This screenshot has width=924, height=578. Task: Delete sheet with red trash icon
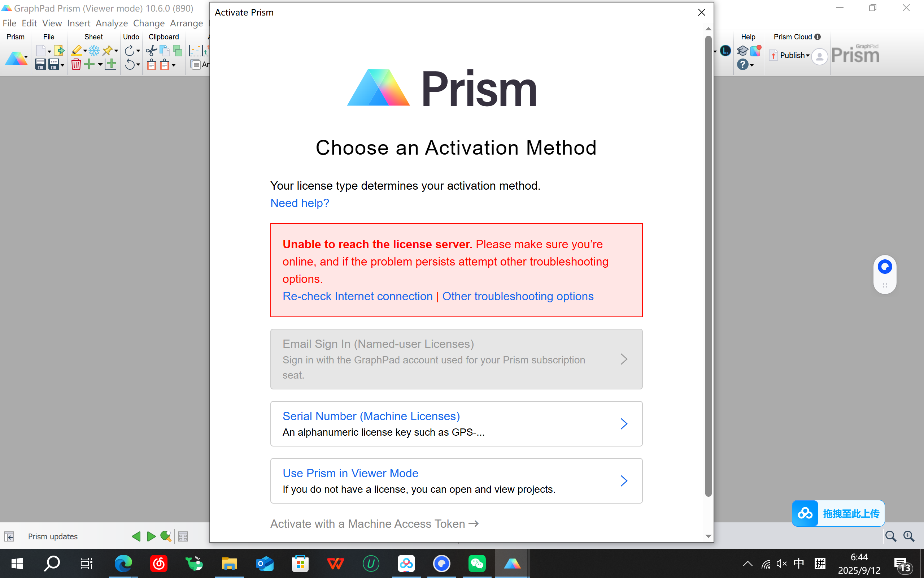pos(76,64)
